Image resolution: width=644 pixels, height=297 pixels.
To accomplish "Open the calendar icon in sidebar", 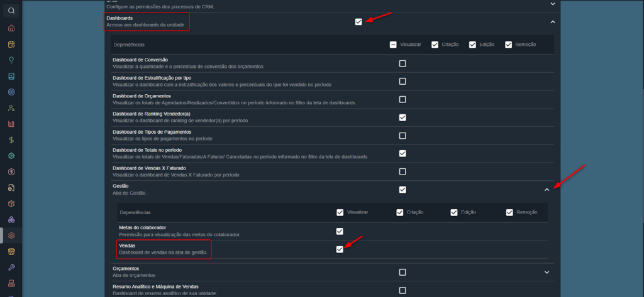I will (x=11, y=45).
